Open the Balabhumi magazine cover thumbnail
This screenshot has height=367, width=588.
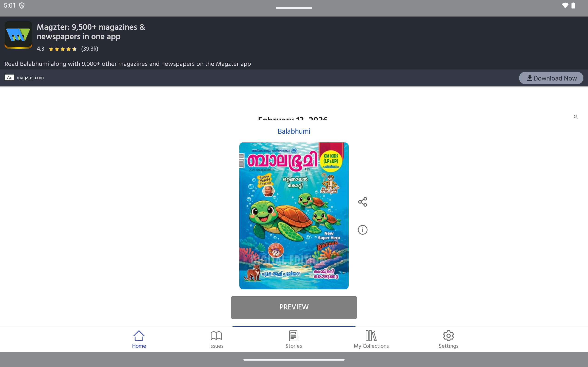pyautogui.click(x=294, y=216)
